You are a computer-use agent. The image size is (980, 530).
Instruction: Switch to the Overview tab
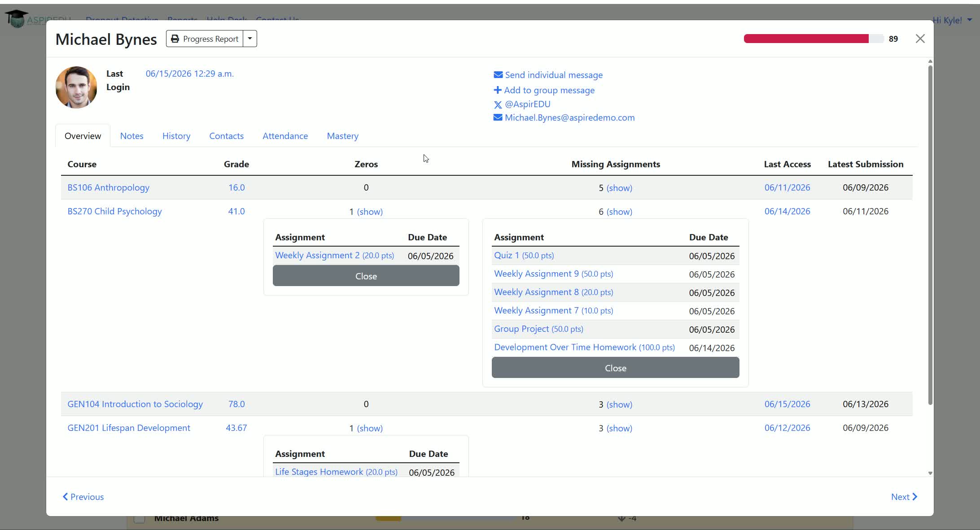click(x=83, y=136)
